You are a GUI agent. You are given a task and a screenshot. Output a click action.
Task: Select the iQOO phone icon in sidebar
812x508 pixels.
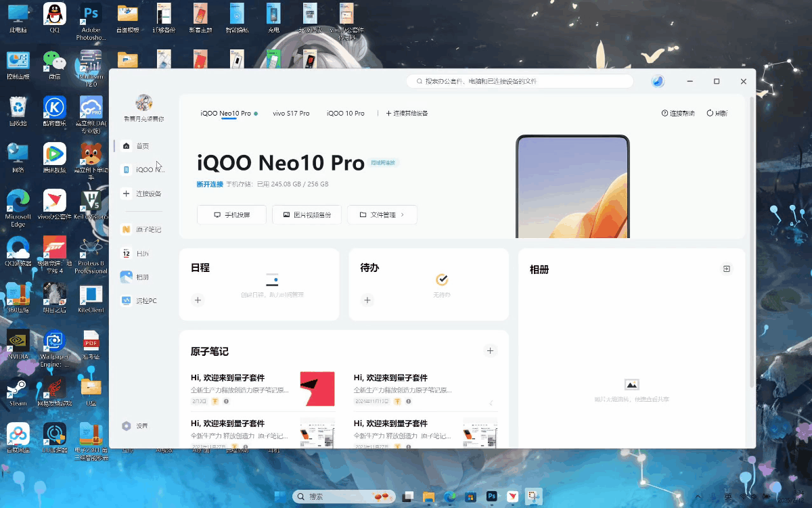[126, 170]
